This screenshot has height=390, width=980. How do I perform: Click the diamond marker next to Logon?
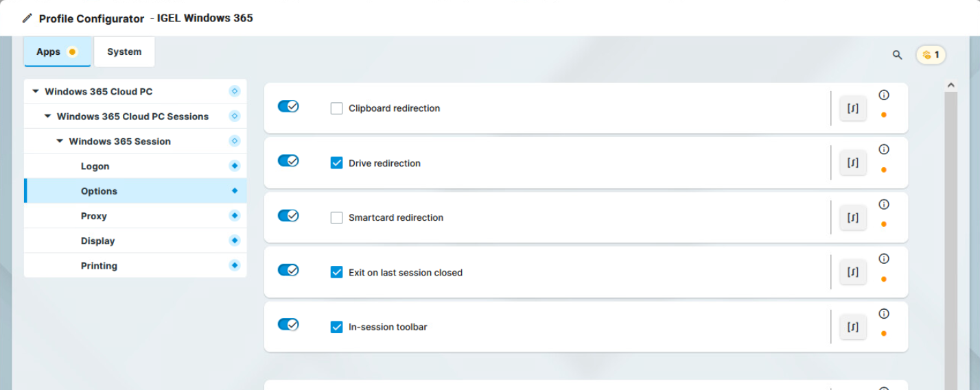click(x=235, y=166)
